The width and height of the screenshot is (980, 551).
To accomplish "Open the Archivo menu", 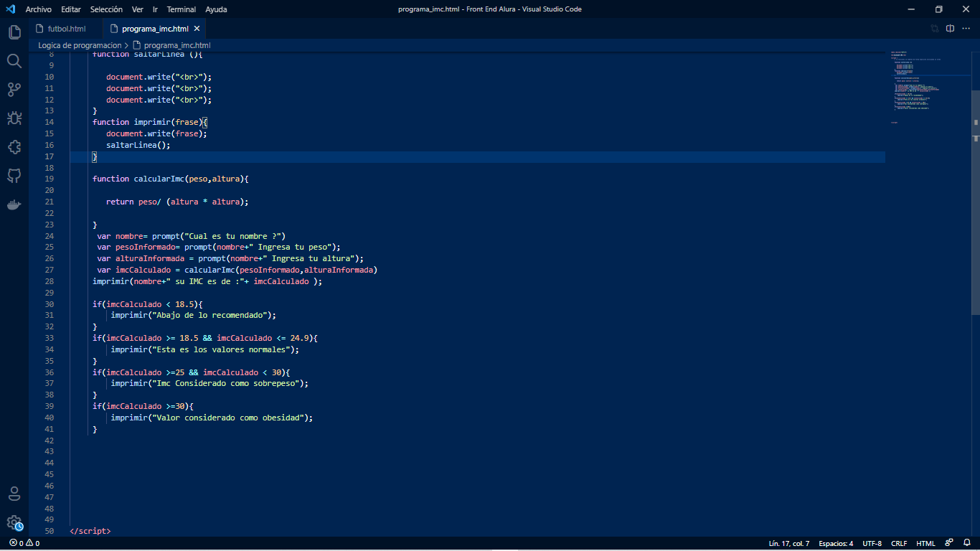I will point(39,9).
